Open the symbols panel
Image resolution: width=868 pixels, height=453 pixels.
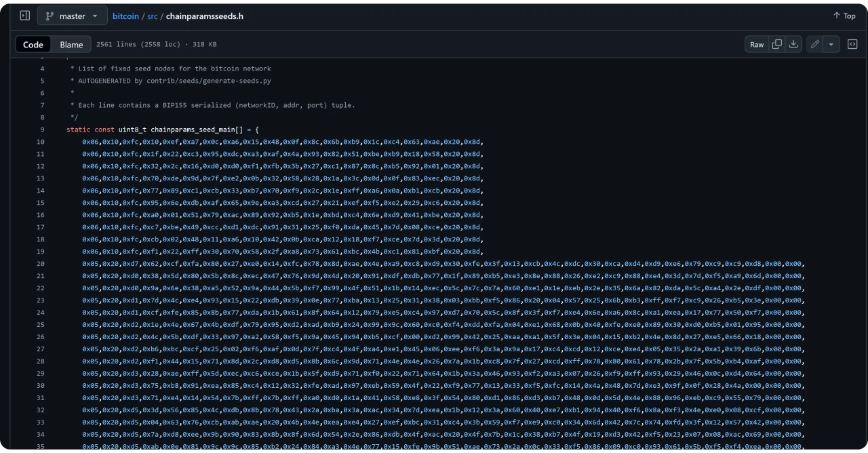[852, 45]
